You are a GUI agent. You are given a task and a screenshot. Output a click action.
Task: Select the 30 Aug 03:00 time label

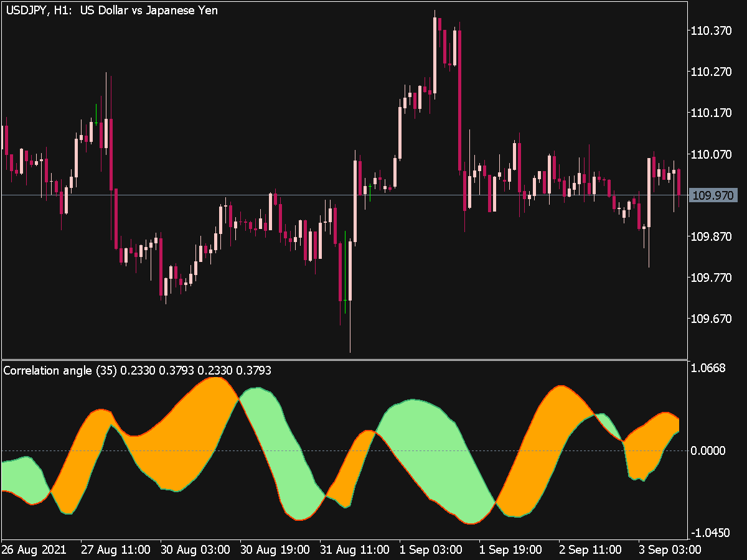[195, 550]
